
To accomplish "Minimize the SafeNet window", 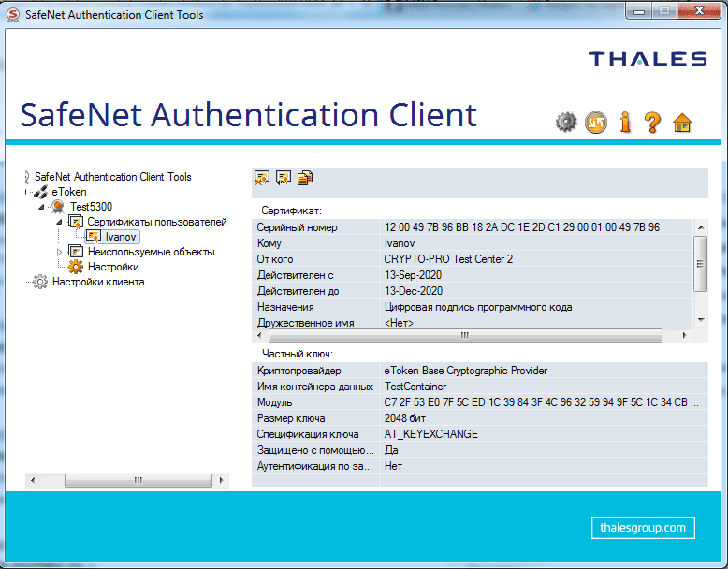I will coord(639,11).
